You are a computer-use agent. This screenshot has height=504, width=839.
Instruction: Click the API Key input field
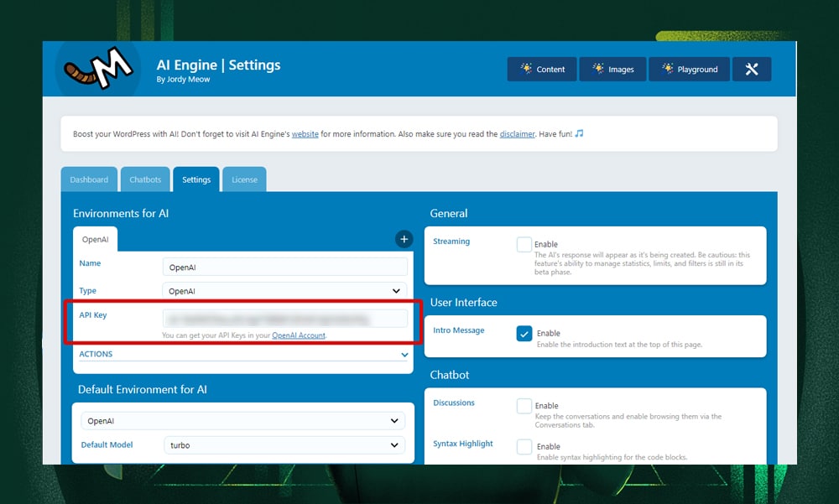coord(284,319)
